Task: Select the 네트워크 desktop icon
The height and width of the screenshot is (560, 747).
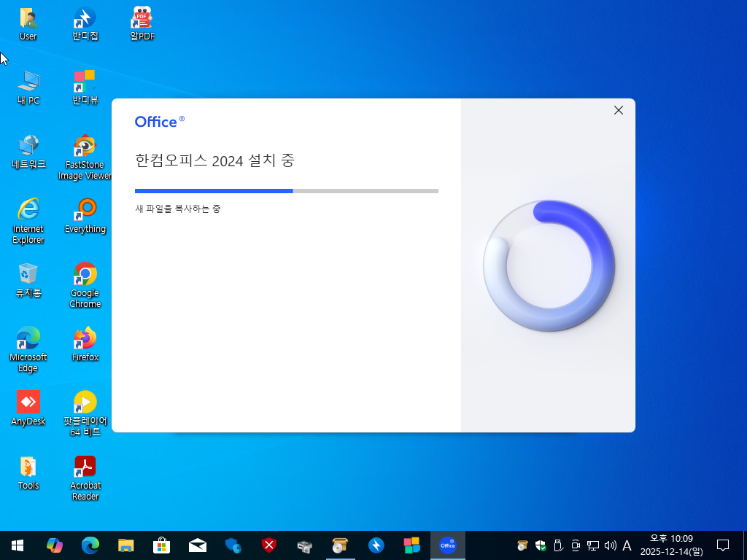Action: (28, 152)
